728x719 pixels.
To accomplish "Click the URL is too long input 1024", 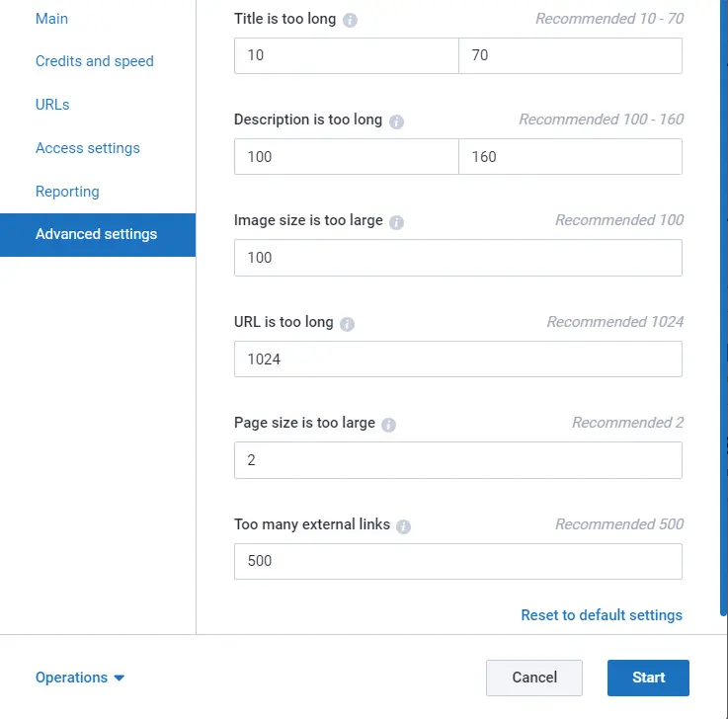I will coord(458,359).
